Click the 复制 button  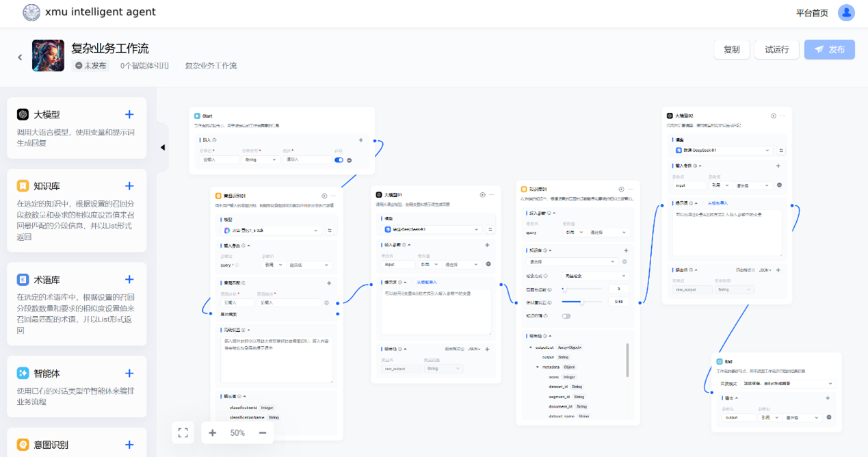coord(731,49)
